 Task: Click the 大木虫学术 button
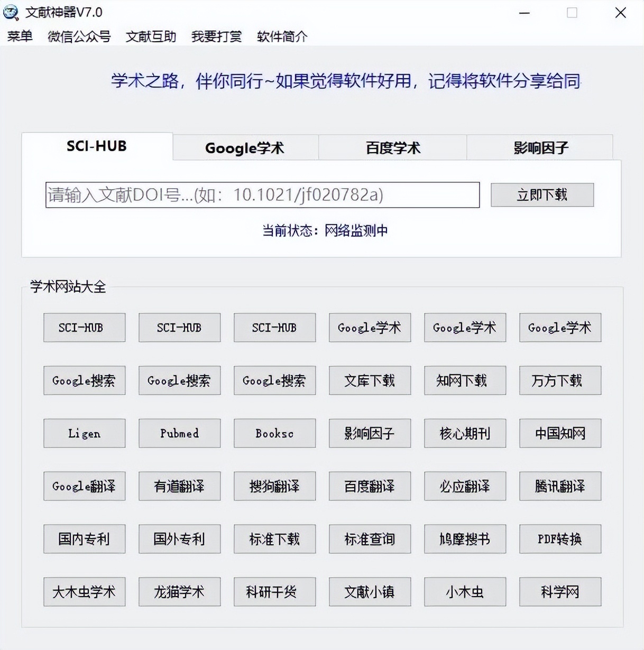pyautogui.click(x=84, y=592)
